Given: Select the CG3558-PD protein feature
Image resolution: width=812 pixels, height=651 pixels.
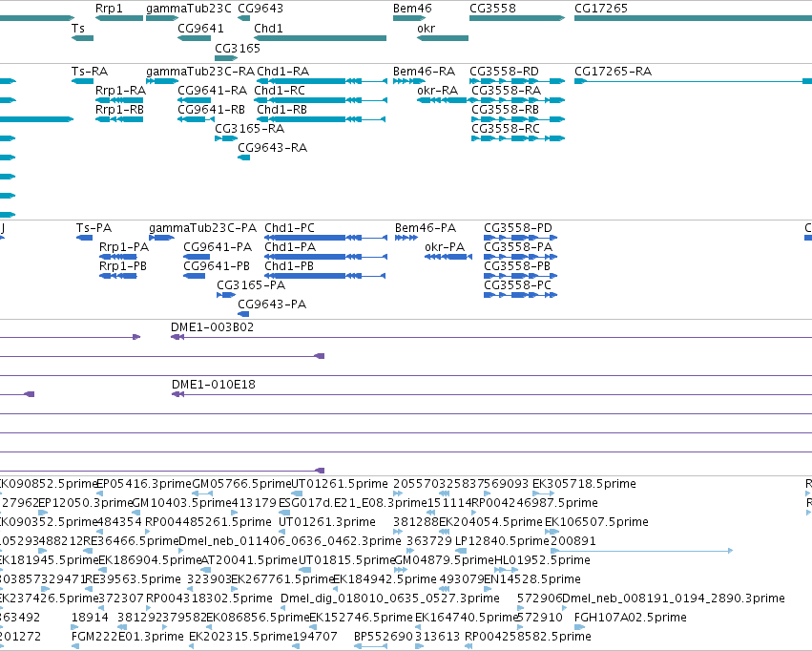Looking at the screenshot, I should point(520,238).
